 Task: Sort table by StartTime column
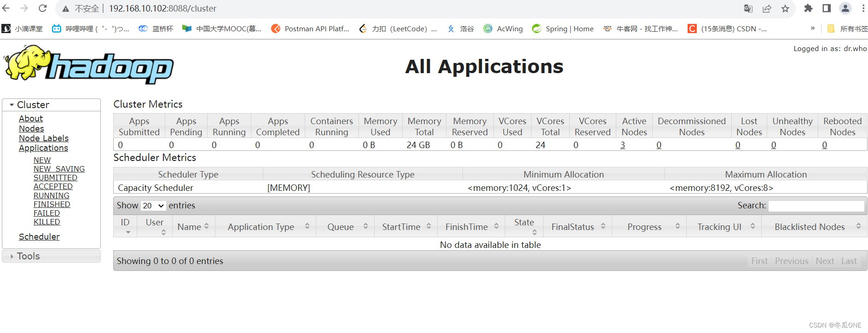click(406, 227)
